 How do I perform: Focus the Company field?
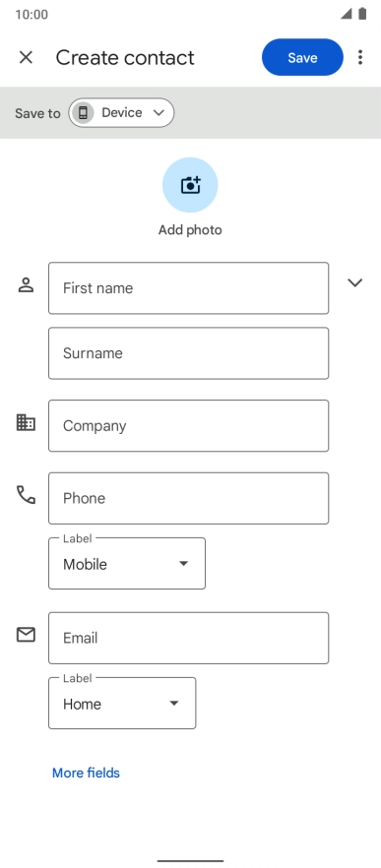(x=188, y=426)
